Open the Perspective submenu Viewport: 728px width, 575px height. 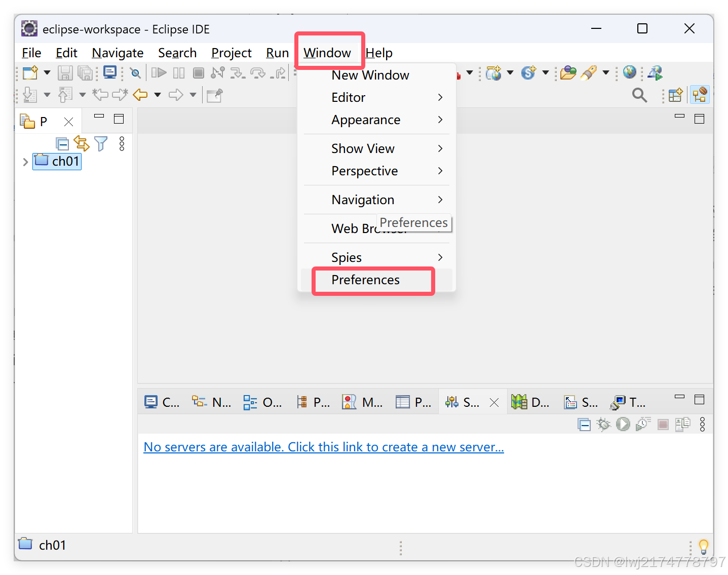click(x=376, y=171)
